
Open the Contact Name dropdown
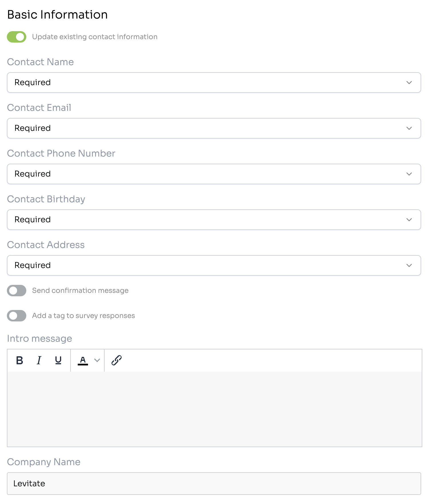tap(214, 83)
